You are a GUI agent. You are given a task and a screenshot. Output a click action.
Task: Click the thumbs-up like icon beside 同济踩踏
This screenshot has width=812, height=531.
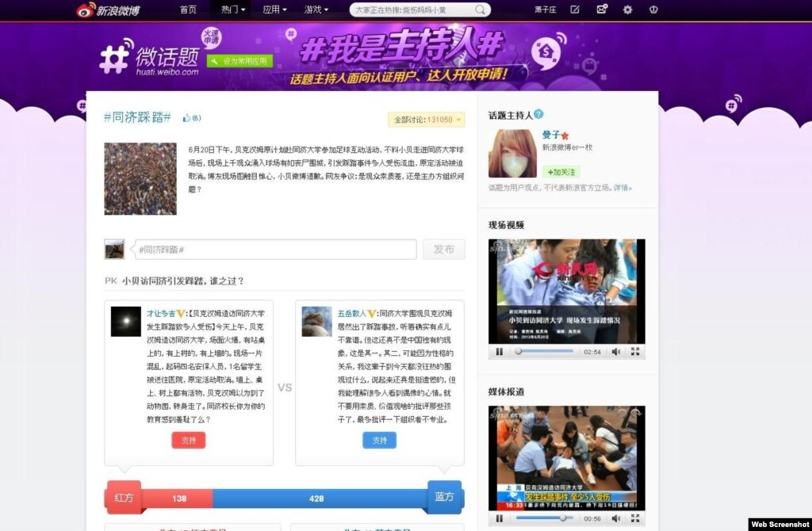coord(186,118)
